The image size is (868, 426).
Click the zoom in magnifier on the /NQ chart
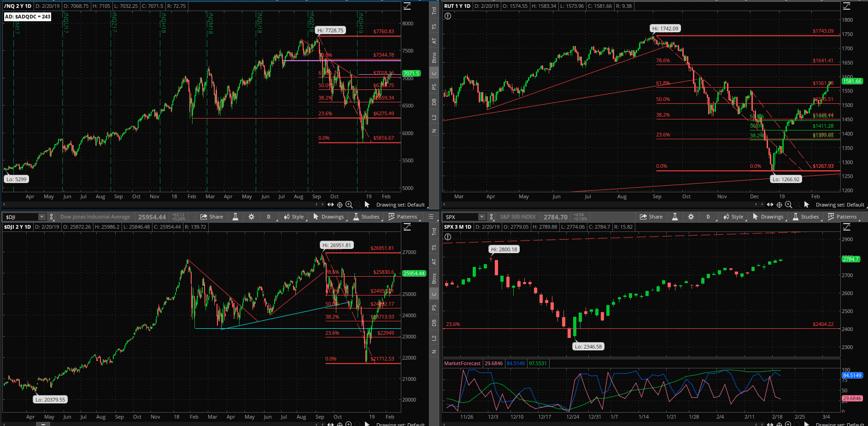pos(349,204)
